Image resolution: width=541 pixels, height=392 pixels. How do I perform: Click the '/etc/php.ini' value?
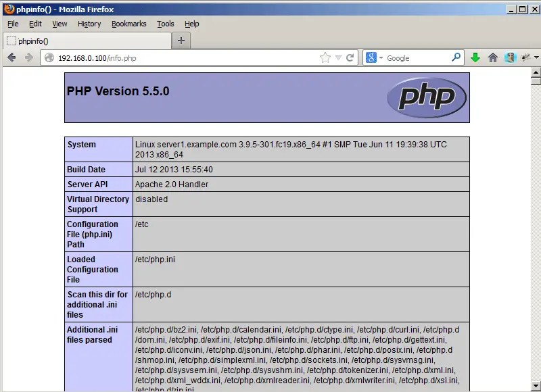(x=155, y=260)
